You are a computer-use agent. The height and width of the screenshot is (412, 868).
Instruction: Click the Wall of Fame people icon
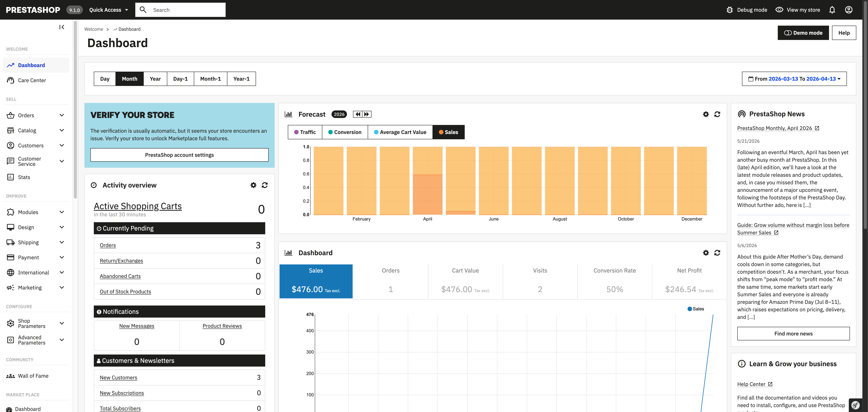[x=10, y=376]
